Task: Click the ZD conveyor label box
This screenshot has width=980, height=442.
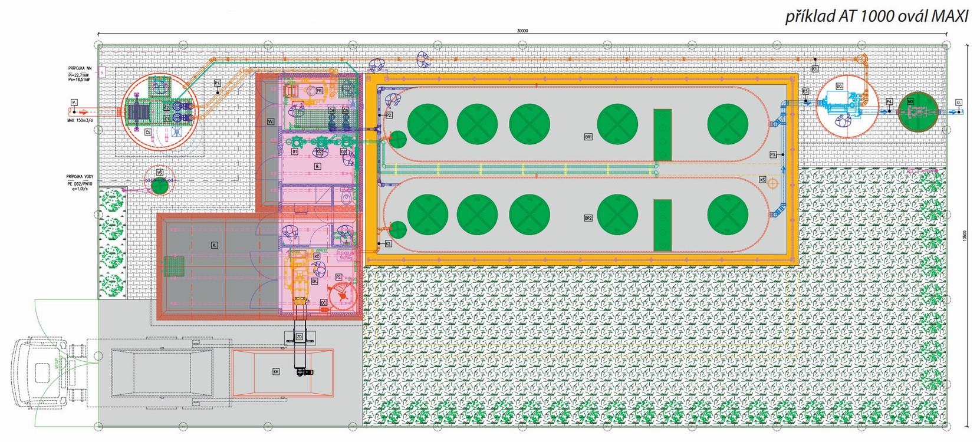Action: click(299, 337)
